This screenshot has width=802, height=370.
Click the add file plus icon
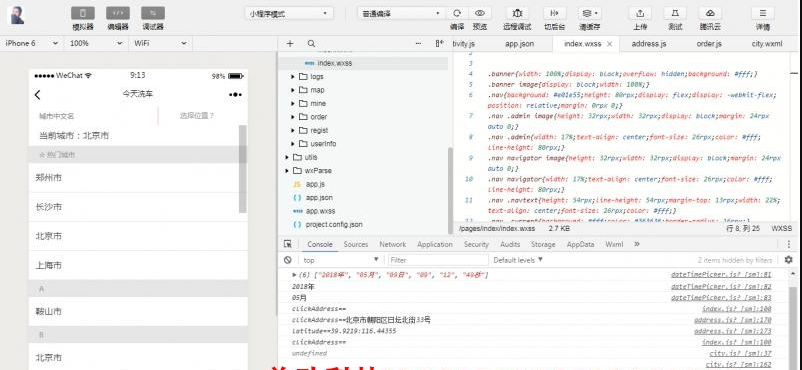tap(290, 44)
